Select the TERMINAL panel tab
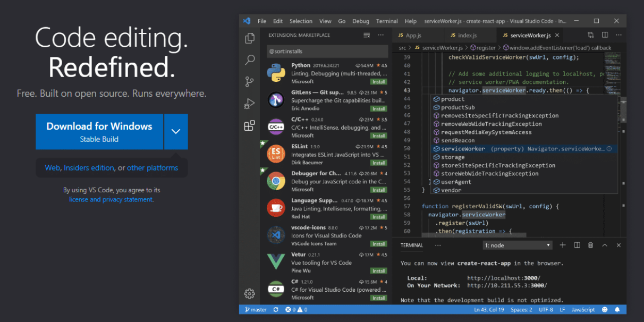The image size is (644, 322). point(412,245)
